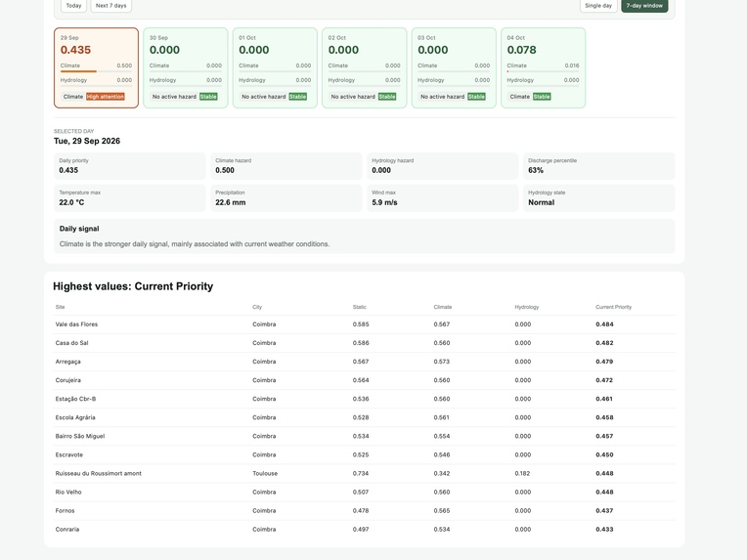This screenshot has height=560, width=747.
Task: Choose the 02 Oct day card
Action: coord(365,67)
